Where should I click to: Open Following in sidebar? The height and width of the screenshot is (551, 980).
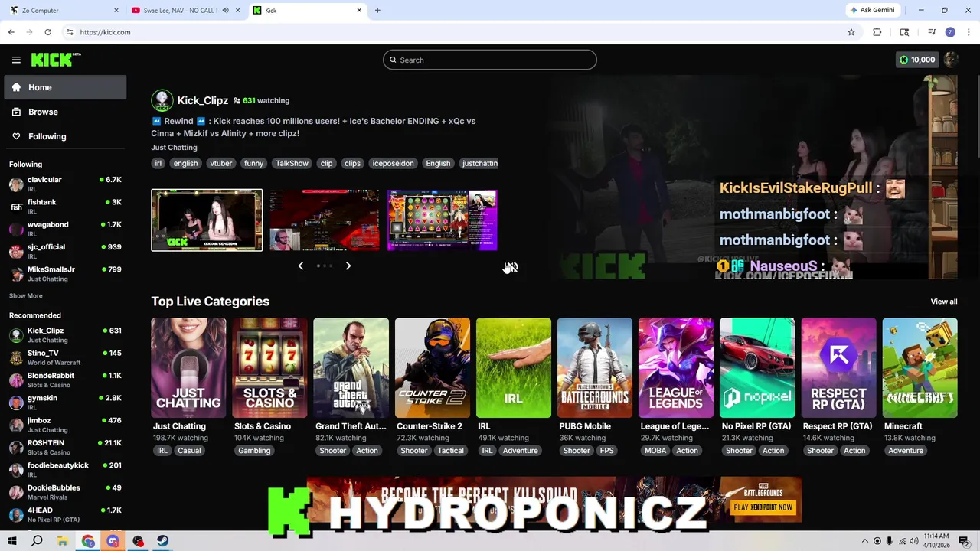65,136
